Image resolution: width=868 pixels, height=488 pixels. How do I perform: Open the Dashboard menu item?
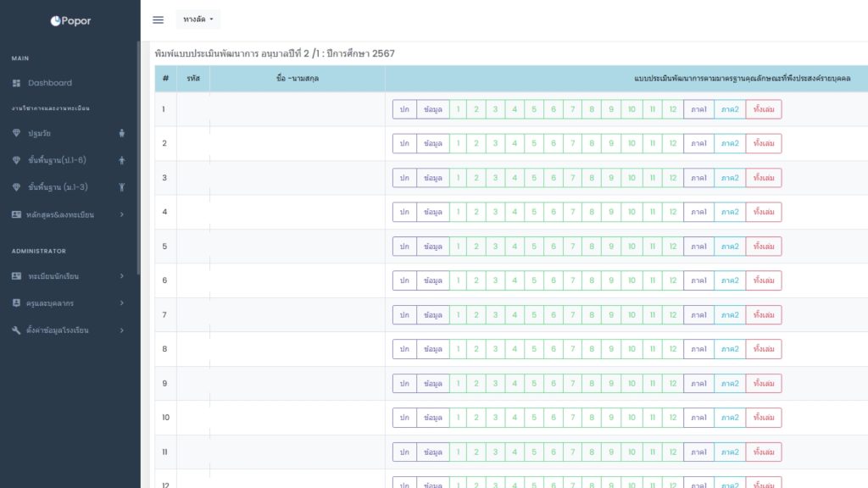[x=50, y=83]
